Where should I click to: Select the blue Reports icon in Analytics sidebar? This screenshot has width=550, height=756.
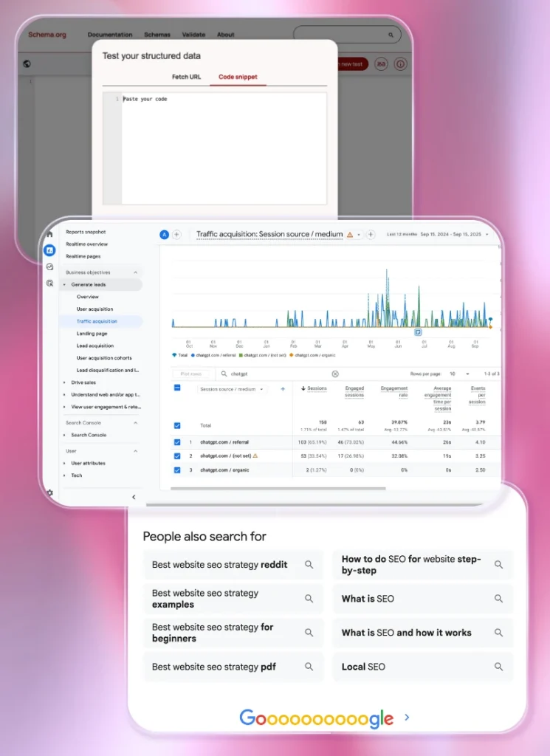[49, 250]
